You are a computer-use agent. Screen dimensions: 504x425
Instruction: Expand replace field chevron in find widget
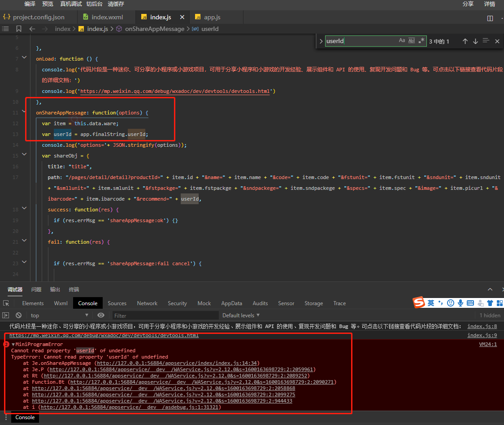pos(321,41)
